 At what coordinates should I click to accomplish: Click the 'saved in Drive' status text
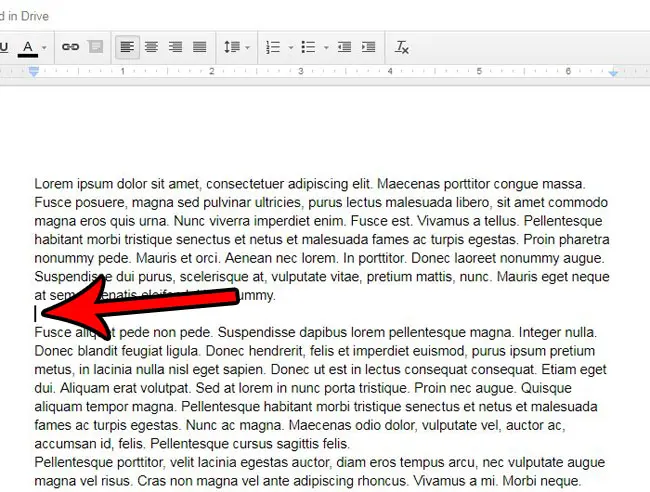point(25,16)
